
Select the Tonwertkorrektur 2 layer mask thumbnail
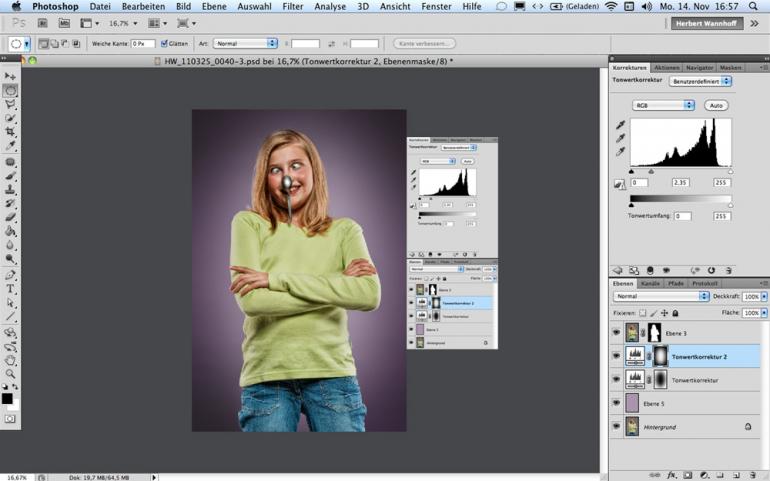point(660,356)
